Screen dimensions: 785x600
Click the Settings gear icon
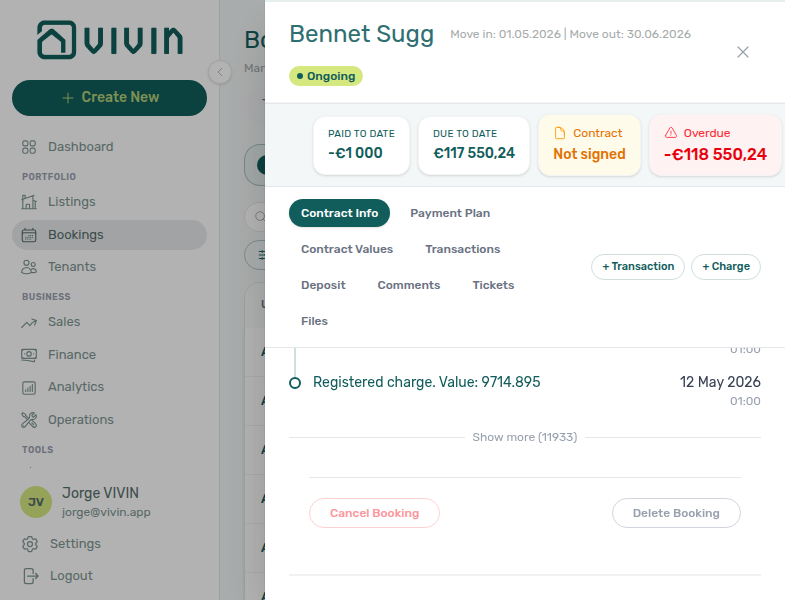30,544
